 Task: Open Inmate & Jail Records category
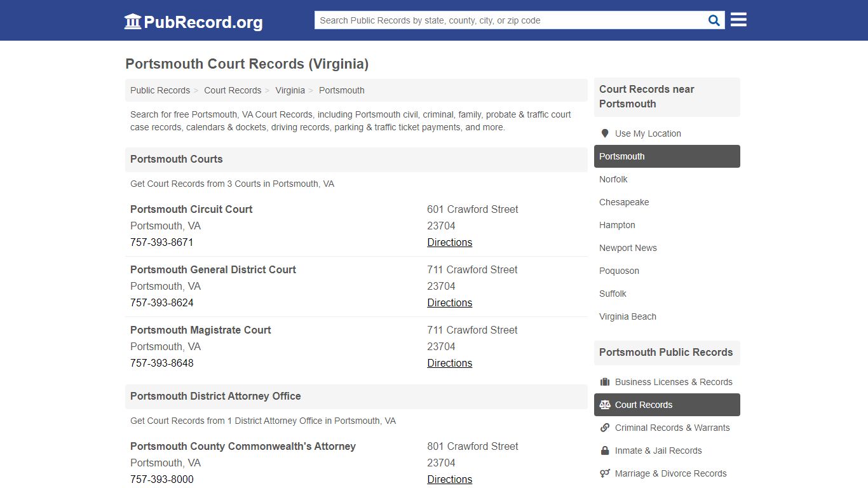(667, 451)
